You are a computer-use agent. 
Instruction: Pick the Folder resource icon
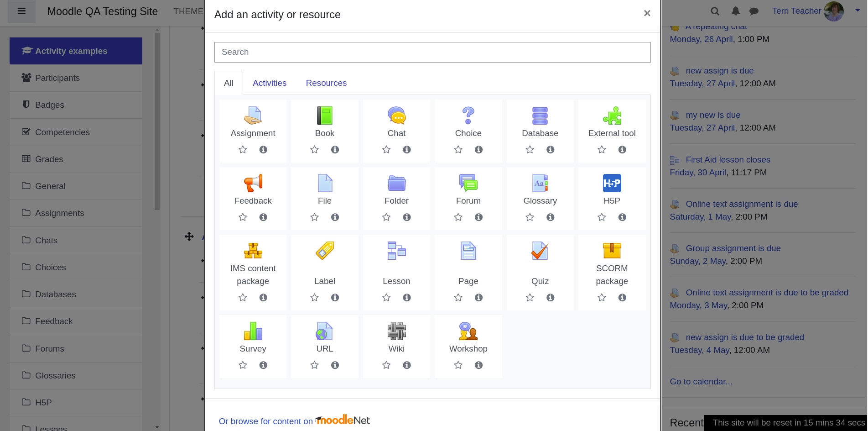(x=396, y=183)
